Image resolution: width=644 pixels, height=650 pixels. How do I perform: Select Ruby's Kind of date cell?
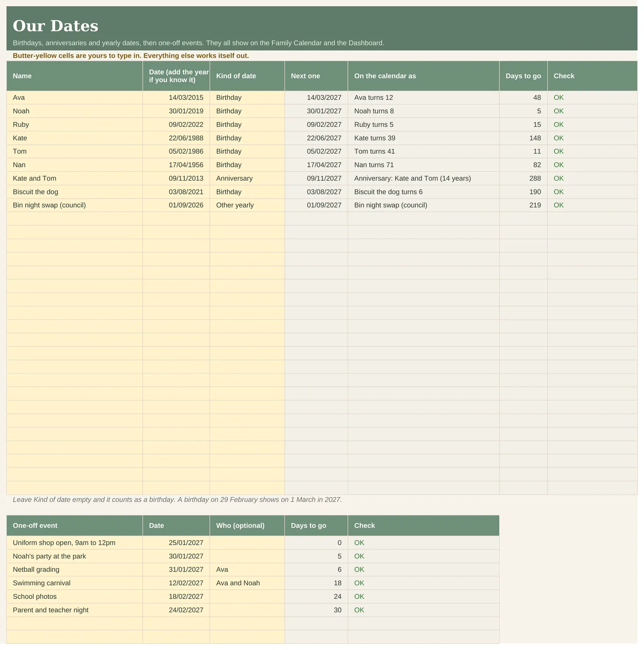click(x=247, y=125)
